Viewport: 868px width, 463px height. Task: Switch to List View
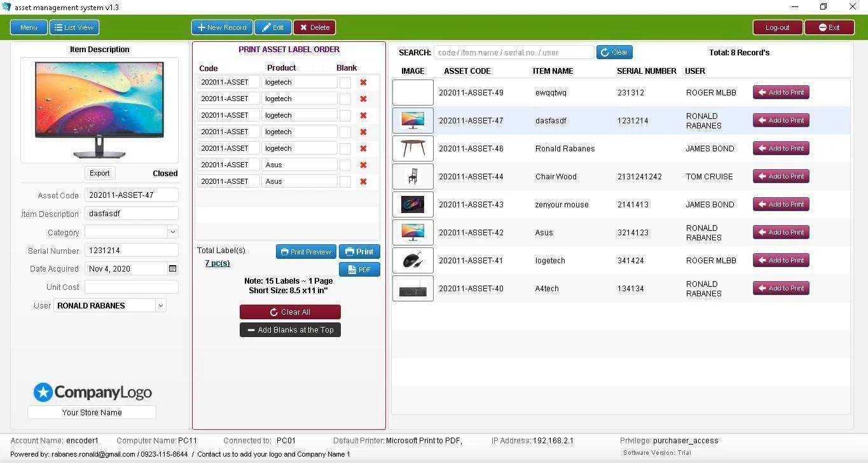pos(75,27)
